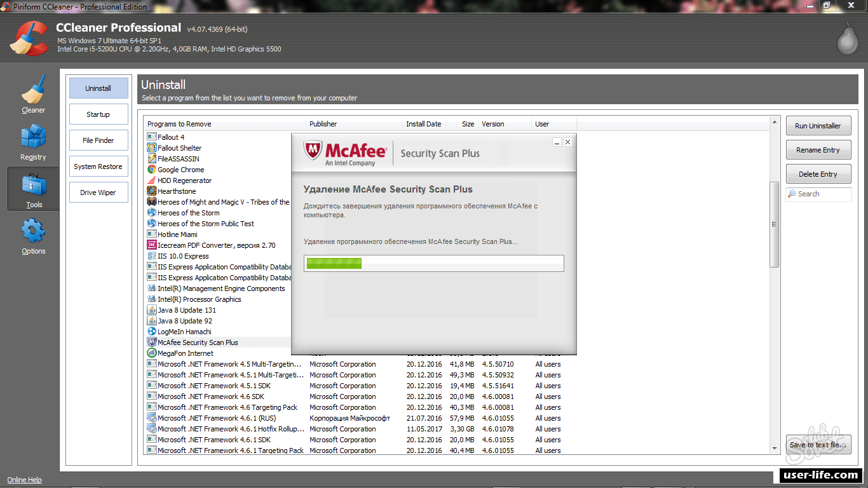Click the IIS 10.0 Express icon
This screenshot has height=488, width=868.
[152, 256]
